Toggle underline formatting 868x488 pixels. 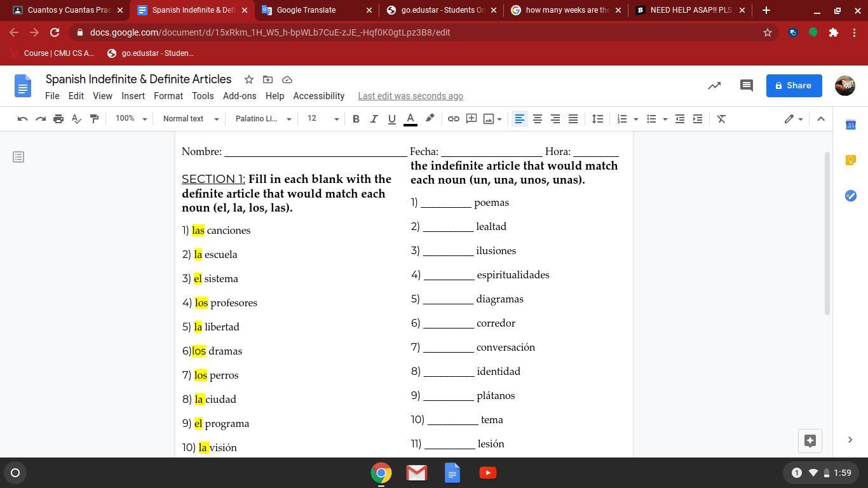click(391, 119)
